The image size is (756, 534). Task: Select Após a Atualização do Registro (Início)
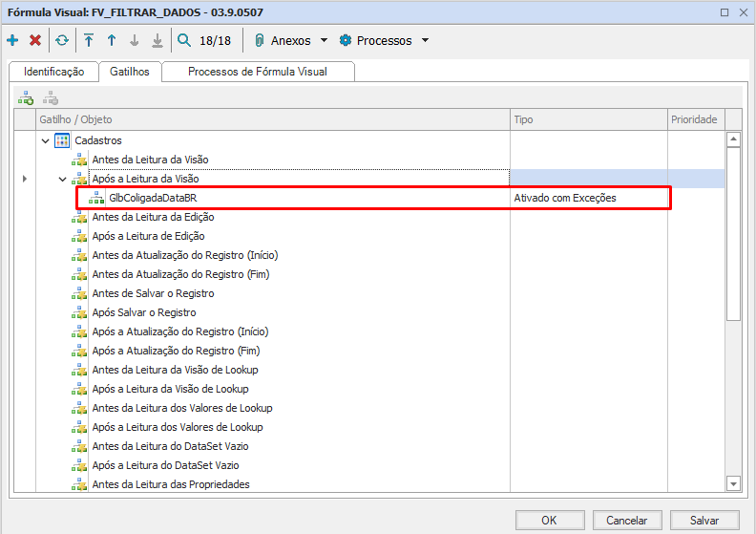pos(180,331)
